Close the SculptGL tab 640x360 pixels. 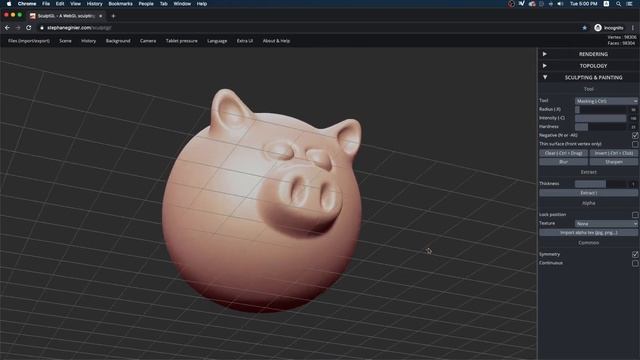pyautogui.click(x=100, y=16)
